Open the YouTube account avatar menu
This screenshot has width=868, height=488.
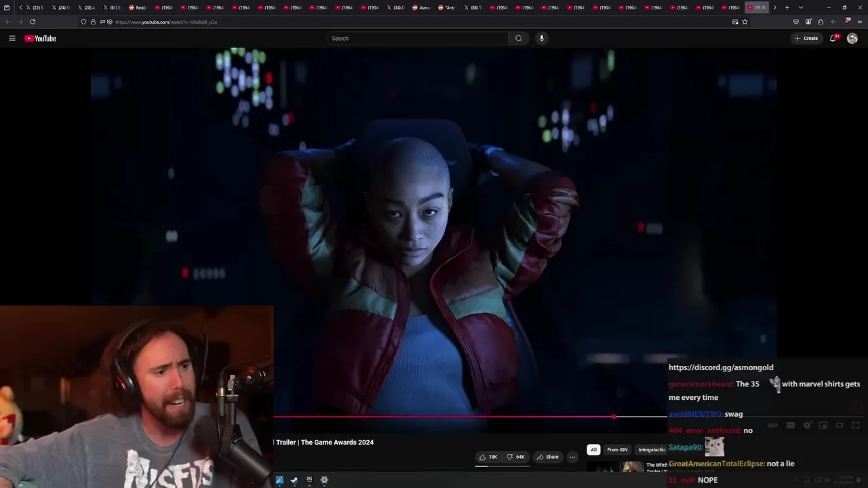[852, 39]
